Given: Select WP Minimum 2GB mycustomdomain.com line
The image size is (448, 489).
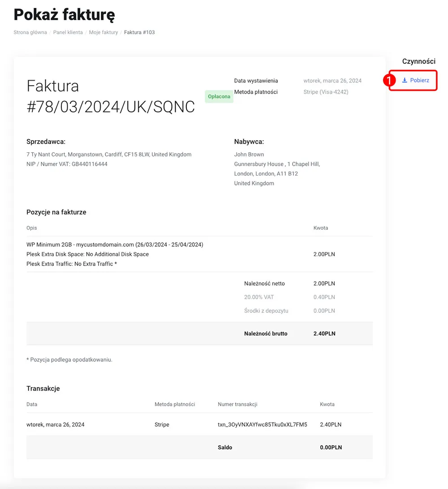Looking at the screenshot, I should pyautogui.click(x=115, y=244).
